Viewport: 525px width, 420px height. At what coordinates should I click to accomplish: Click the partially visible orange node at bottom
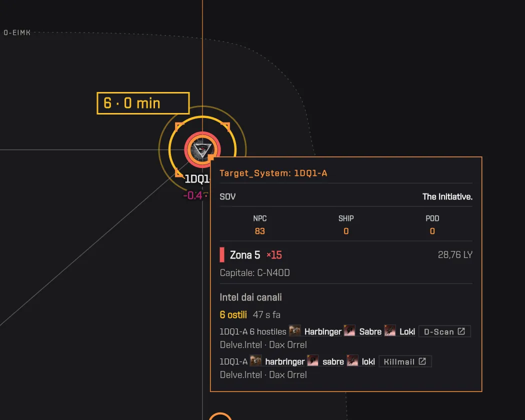click(x=220, y=416)
